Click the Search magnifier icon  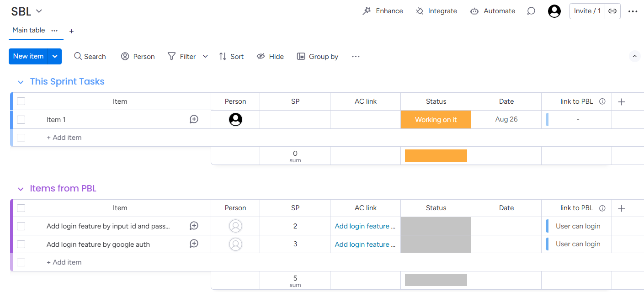(x=78, y=56)
